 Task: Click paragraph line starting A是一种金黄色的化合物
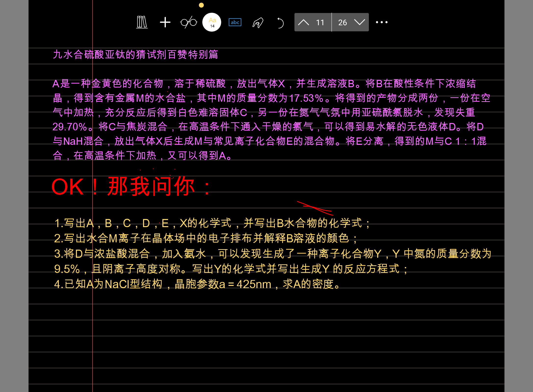(264, 84)
